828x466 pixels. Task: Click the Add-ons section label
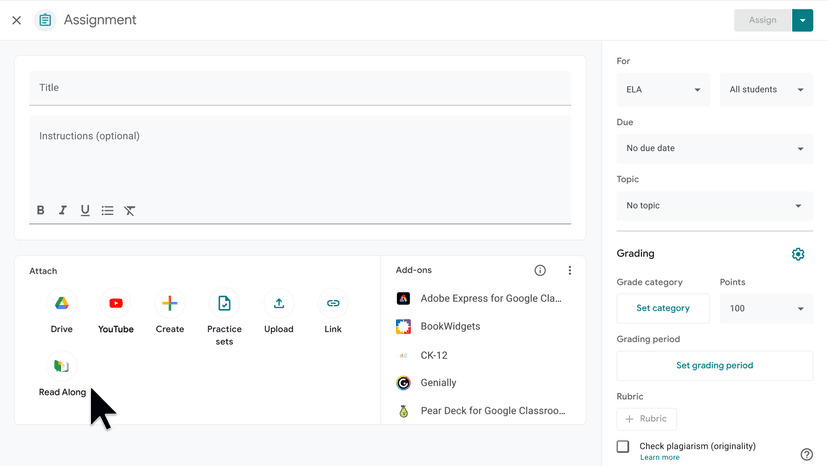click(x=413, y=270)
